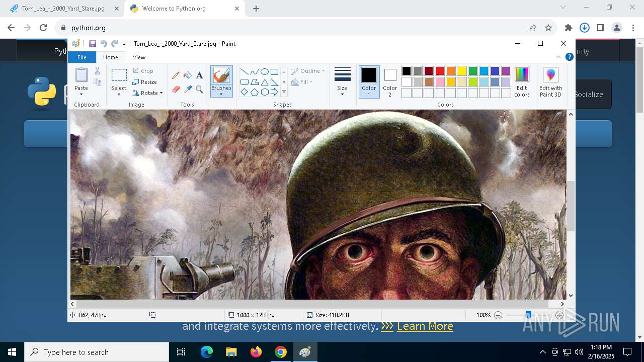Choose the Curve shape
644x362 pixels.
tap(254, 72)
